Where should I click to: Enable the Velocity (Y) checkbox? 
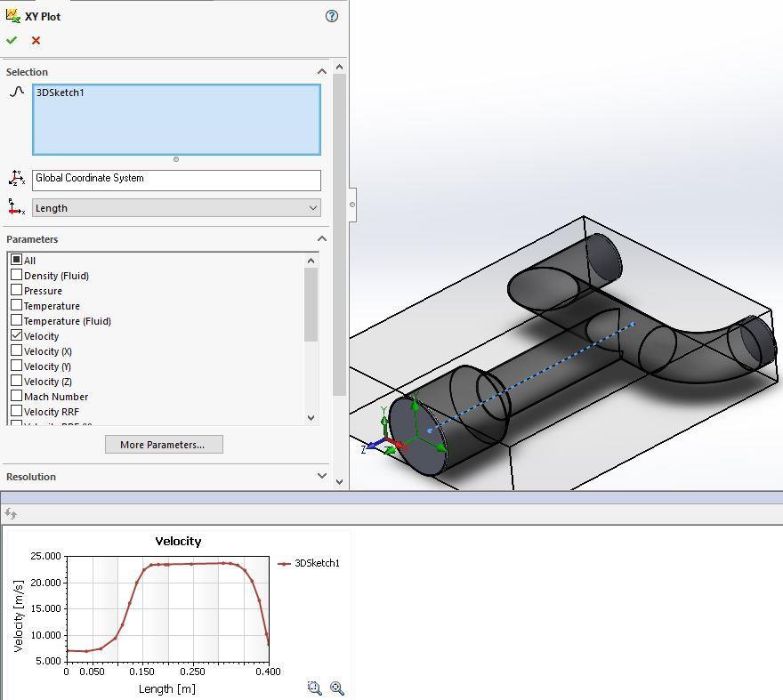pyautogui.click(x=17, y=366)
